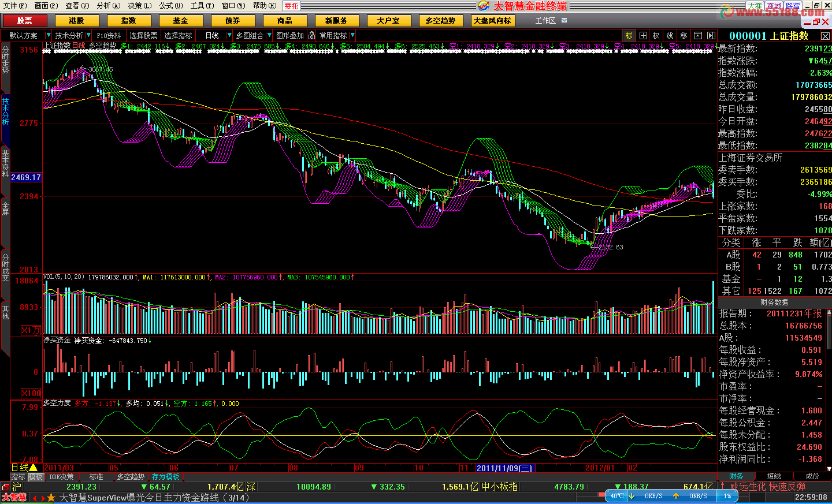This screenshot has width=832, height=504.
Task: Open the 分析 menu
Action: click(108, 6)
